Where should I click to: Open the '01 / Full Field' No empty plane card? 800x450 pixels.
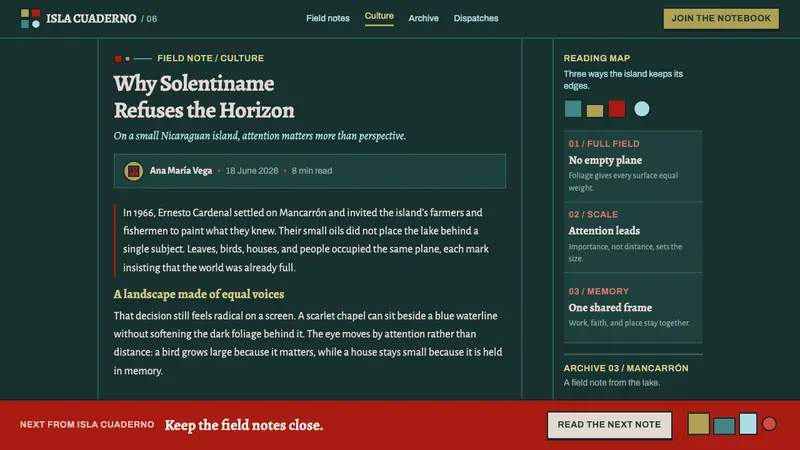(633, 166)
